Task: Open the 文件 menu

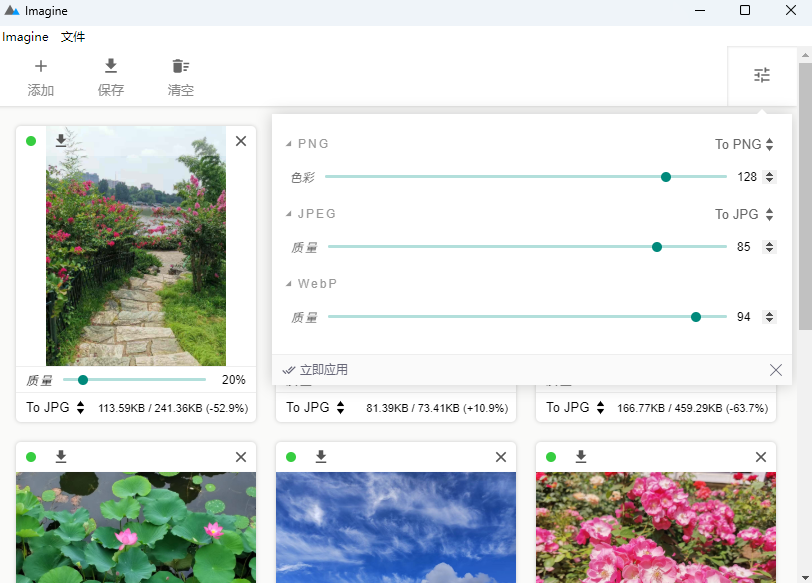Action: pyautogui.click(x=72, y=37)
